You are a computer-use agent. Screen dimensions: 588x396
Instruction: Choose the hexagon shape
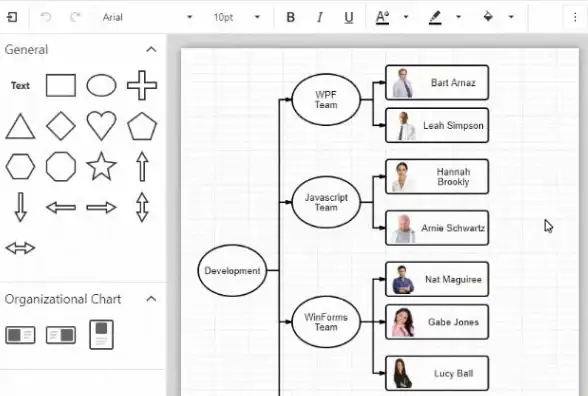pos(20,166)
